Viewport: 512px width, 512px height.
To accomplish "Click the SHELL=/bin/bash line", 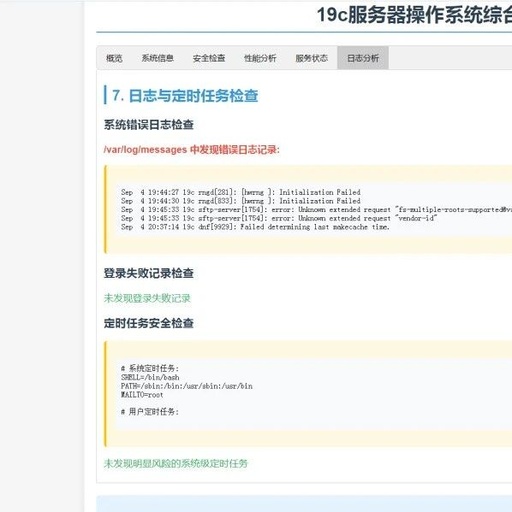I will pyautogui.click(x=150, y=377).
